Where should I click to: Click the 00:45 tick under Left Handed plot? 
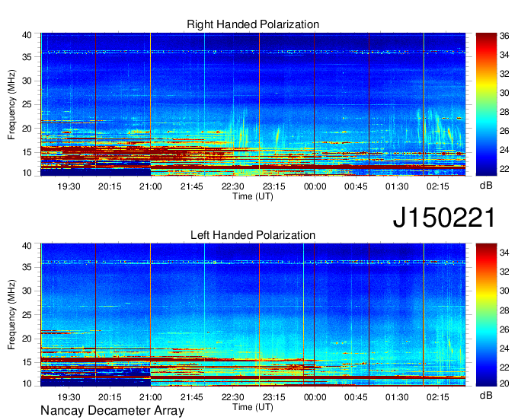[356, 397]
